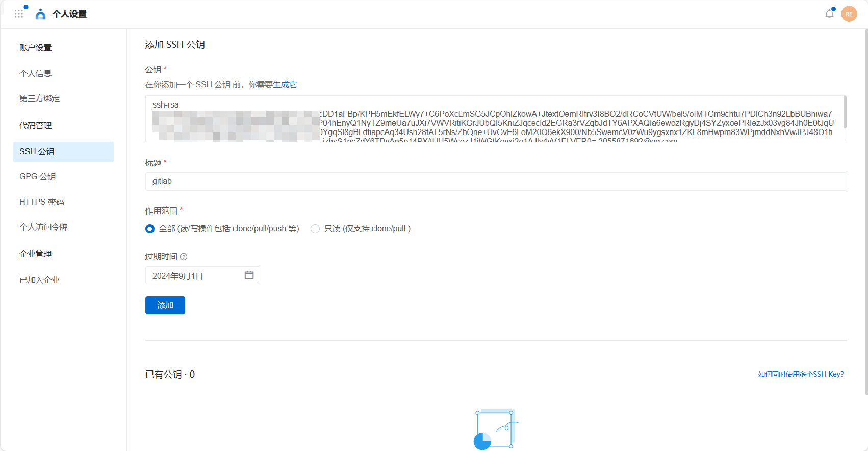
Task: Click the 标题 field containing gitlab
Action: [496, 181]
